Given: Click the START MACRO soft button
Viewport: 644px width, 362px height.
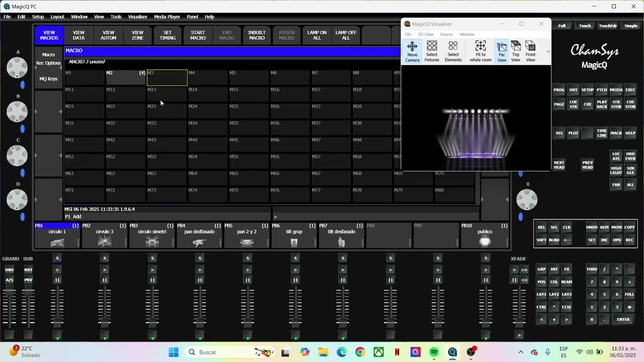Looking at the screenshot, I should pos(198,35).
